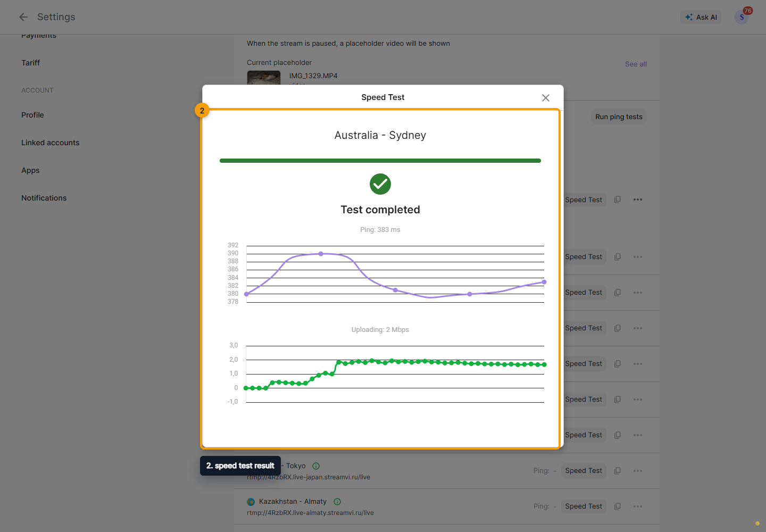Click the ACCOUNT section heading
This screenshot has width=766, height=532.
coord(37,90)
